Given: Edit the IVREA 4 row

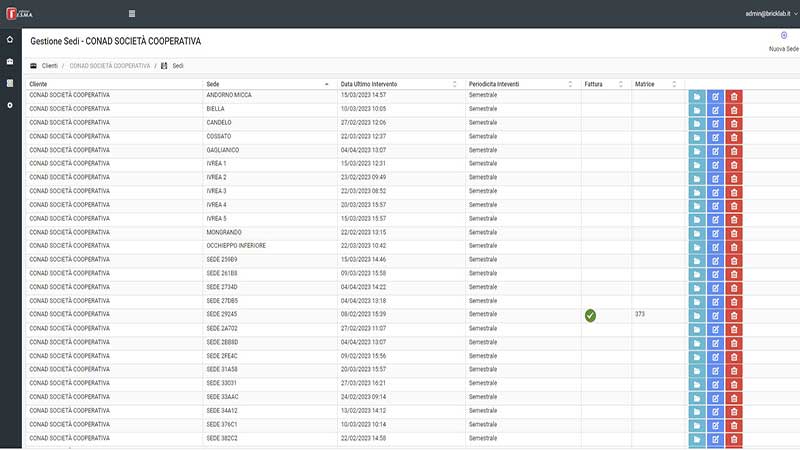Looking at the screenshot, I should (715, 206).
